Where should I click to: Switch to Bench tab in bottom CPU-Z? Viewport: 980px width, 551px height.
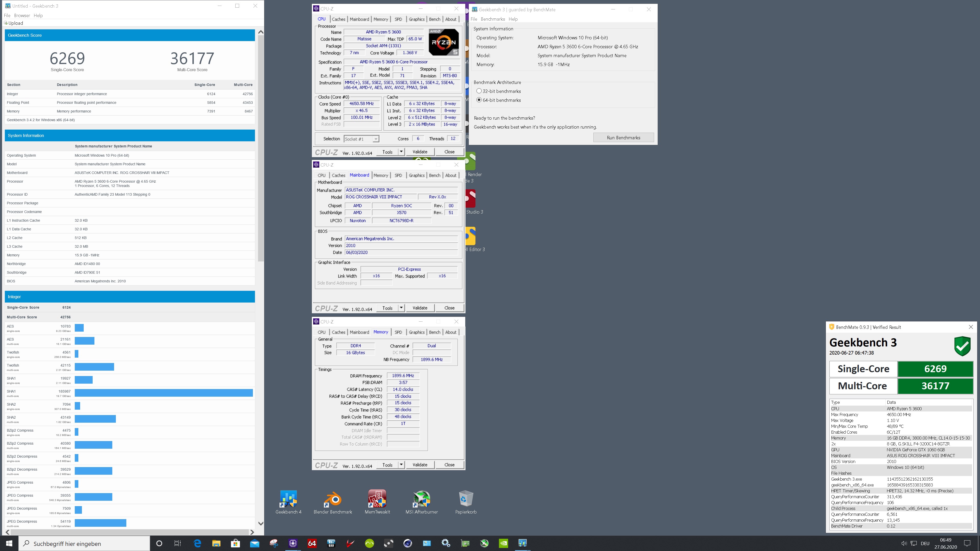[x=434, y=332]
